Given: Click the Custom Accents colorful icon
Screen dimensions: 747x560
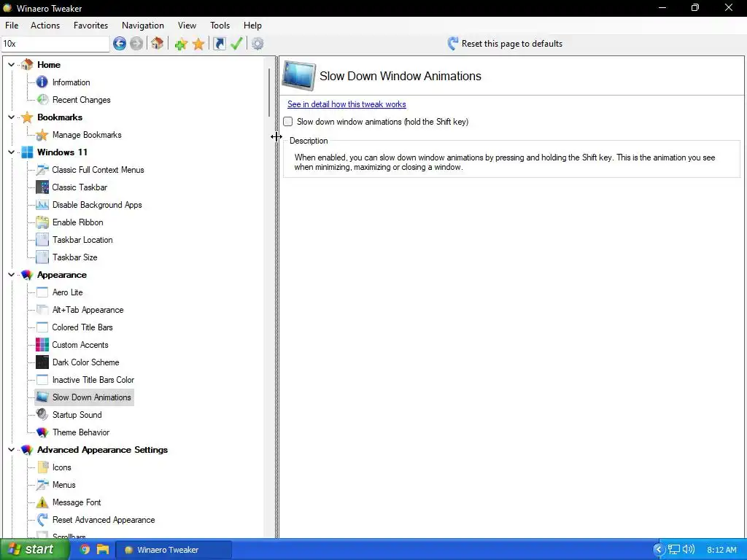Looking at the screenshot, I should 42,345.
